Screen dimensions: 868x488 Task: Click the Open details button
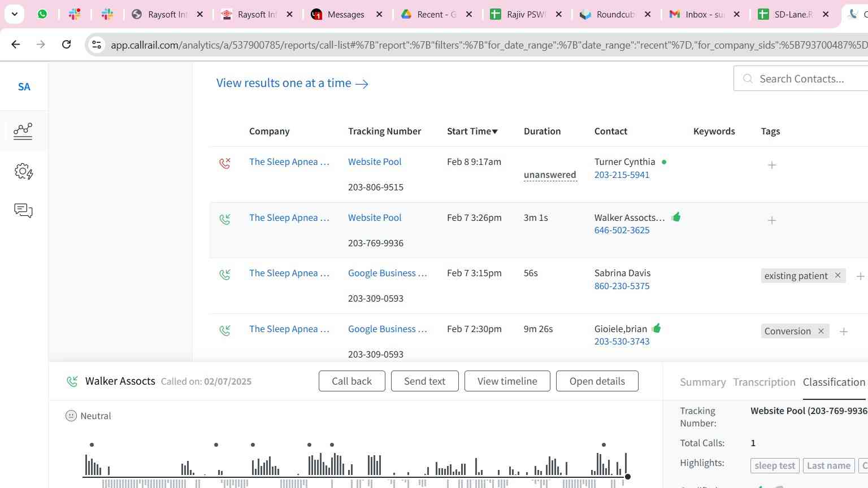coord(597,381)
